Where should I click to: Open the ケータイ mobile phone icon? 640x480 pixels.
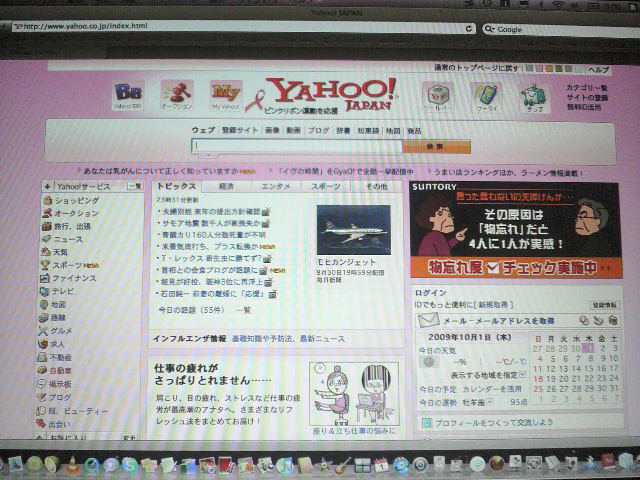click(487, 97)
